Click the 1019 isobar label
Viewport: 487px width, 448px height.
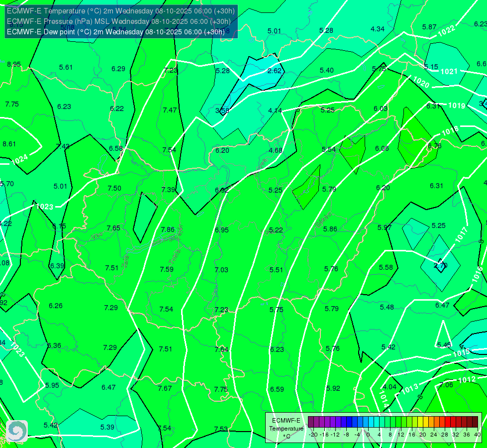click(457, 106)
